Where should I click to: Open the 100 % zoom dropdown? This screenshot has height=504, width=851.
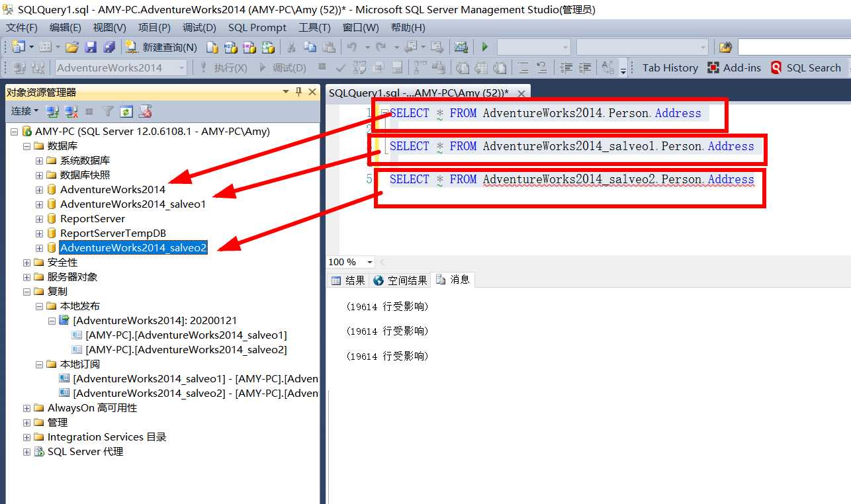pos(369,263)
